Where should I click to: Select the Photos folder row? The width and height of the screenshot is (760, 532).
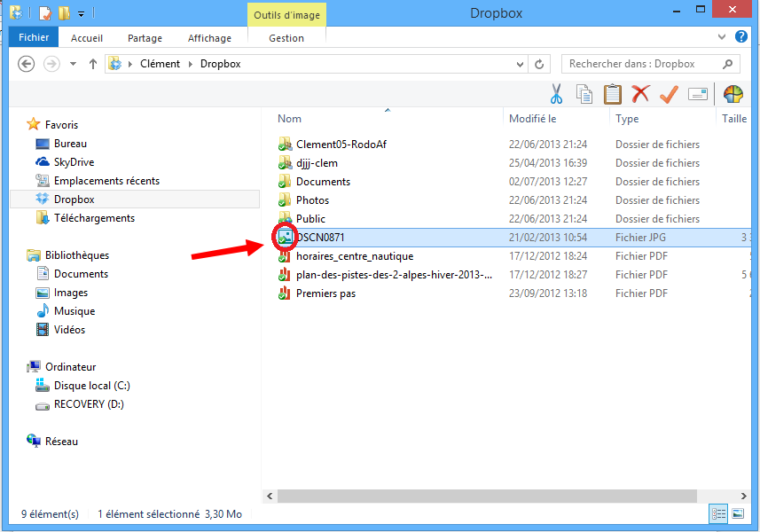[x=506, y=200]
